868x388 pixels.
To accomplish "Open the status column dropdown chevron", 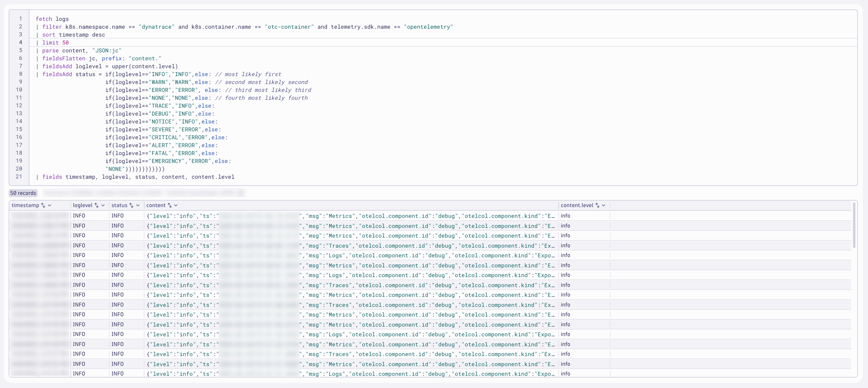I will [x=138, y=205].
